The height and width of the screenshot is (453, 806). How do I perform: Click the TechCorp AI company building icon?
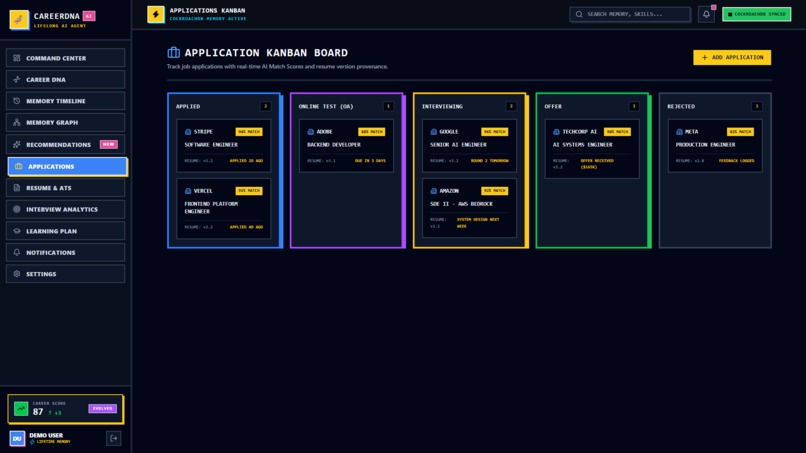point(556,132)
